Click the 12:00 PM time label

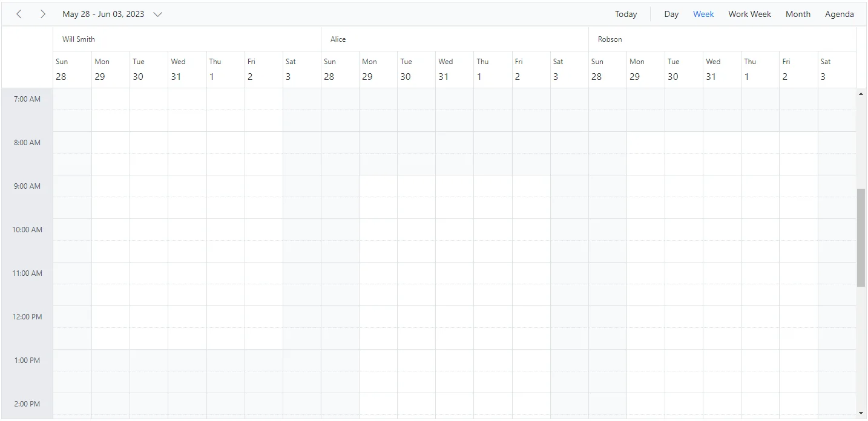(27, 317)
